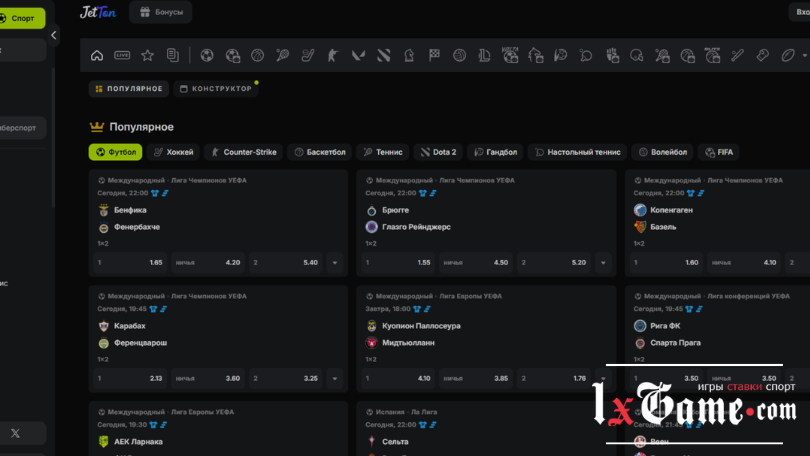The height and width of the screenshot is (456, 810).
Task: Select basketball icon in sports bar
Action: point(257,55)
